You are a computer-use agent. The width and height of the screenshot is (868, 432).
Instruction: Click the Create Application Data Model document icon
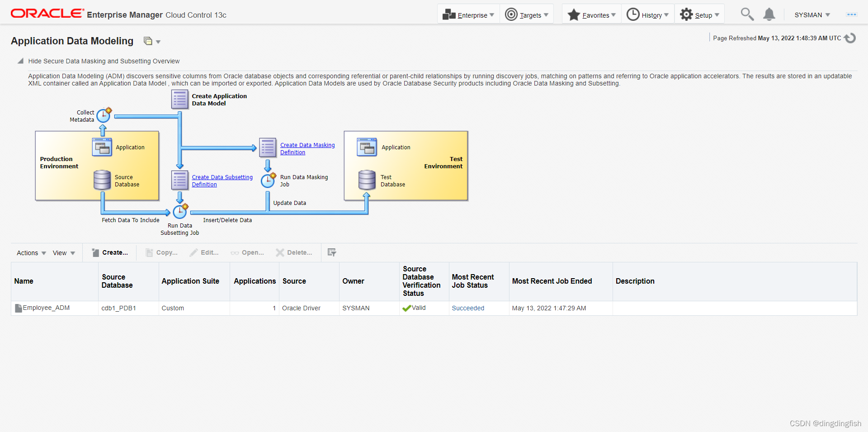pyautogui.click(x=179, y=99)
